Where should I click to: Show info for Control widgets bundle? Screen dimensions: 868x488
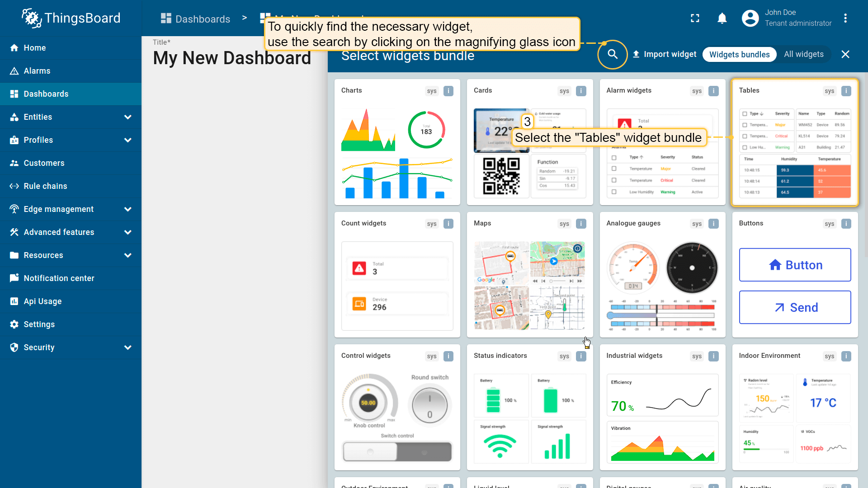pyautogui.click(x=448, y=356)
